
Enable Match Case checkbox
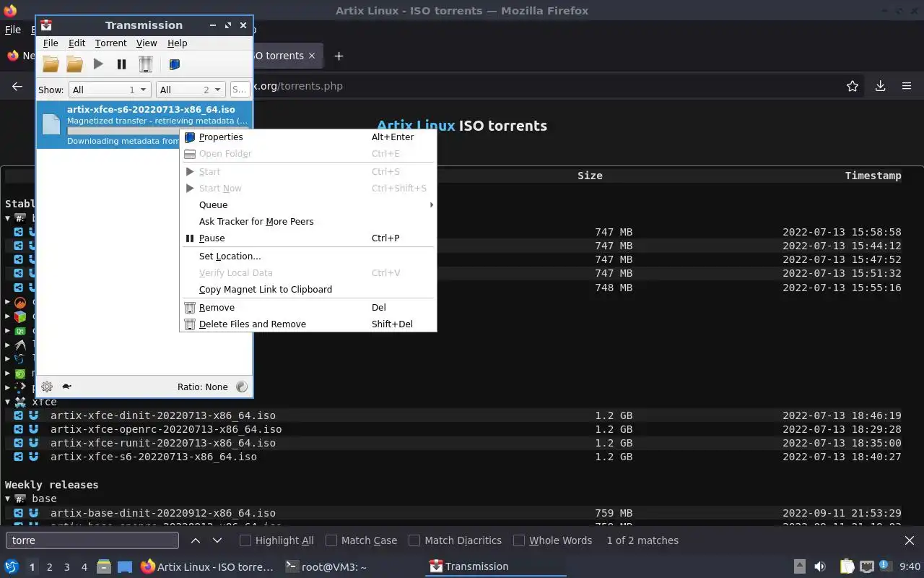click(x=331, y=540)
